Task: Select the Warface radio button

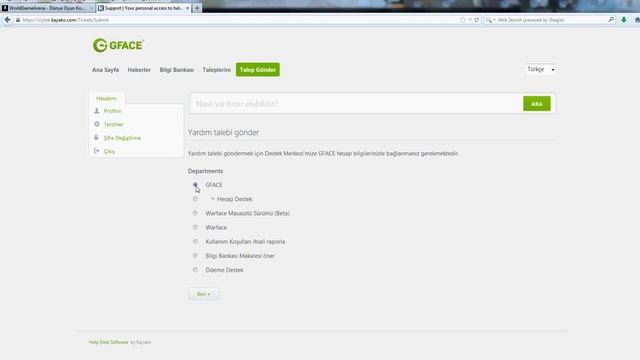Action: pos(195,227)
